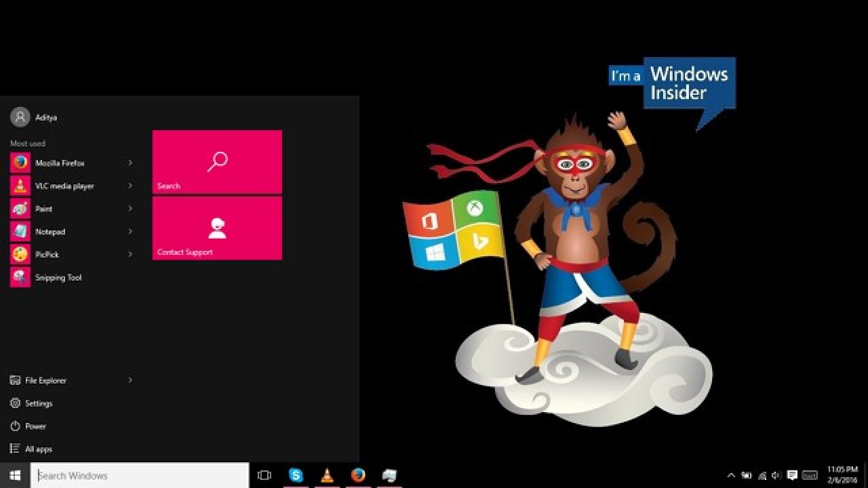The image size is (868, 488).
Task: Click the Notepad icon in Most used
Action: pyautogui.click(x=20, y=232)
